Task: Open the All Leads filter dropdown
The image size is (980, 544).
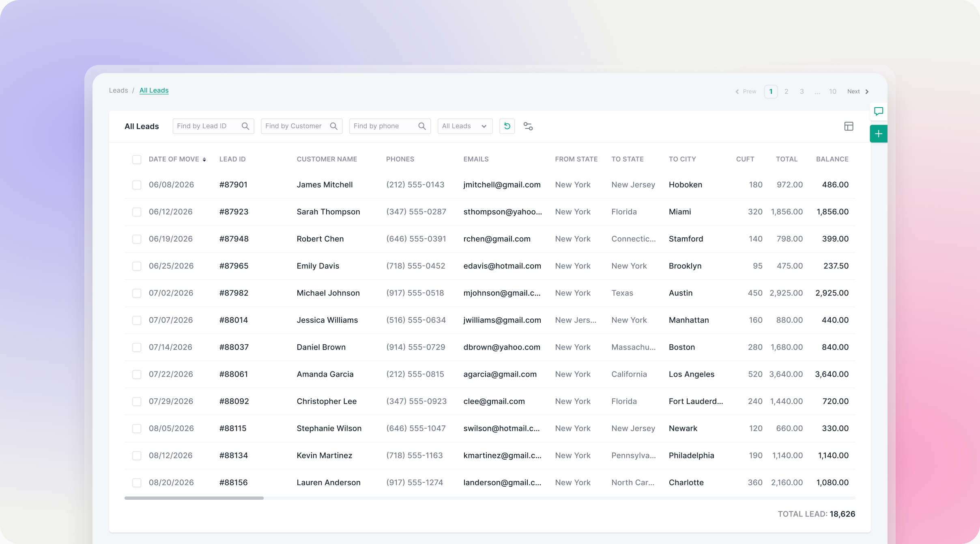Action: (465, 126)
